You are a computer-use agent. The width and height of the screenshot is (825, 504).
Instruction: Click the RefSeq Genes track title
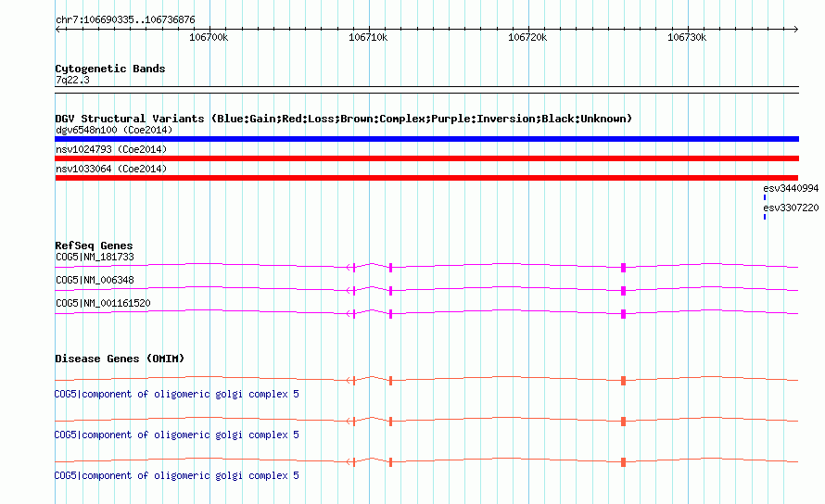click(x=94, y=246)
